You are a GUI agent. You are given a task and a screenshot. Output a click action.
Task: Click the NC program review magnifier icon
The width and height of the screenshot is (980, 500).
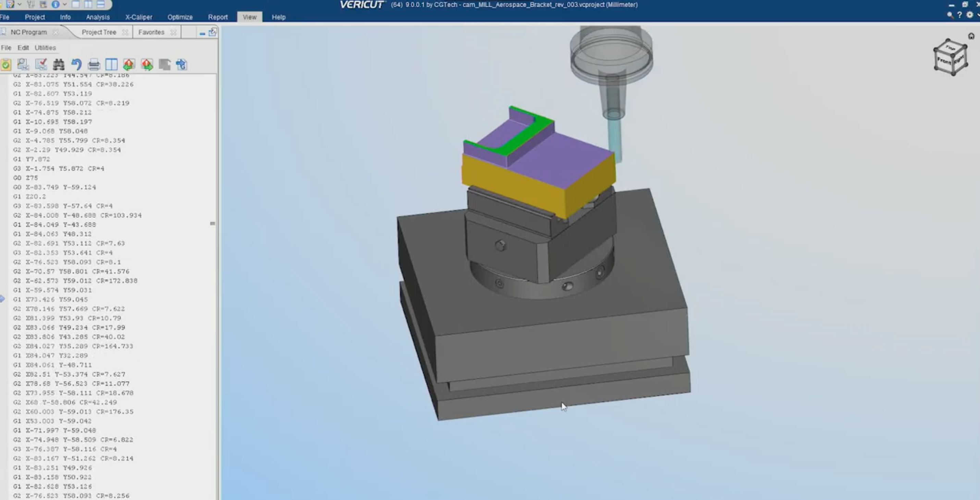click(23, 64)
